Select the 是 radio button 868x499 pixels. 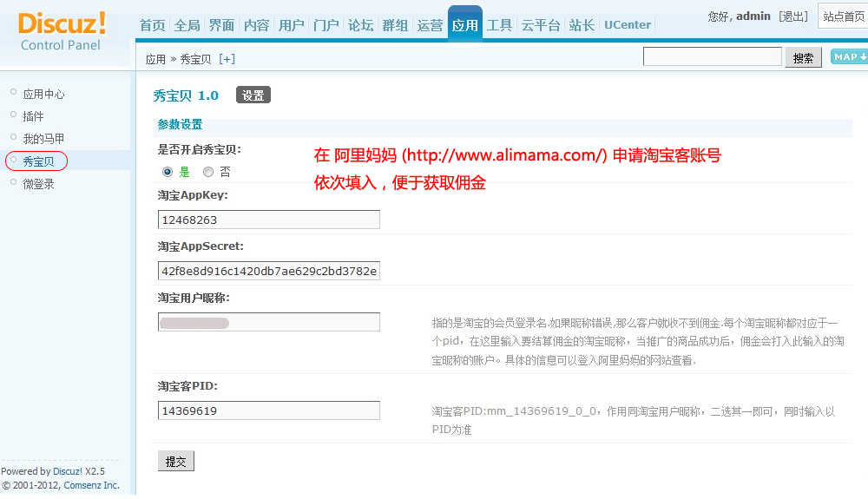(168, 172)
